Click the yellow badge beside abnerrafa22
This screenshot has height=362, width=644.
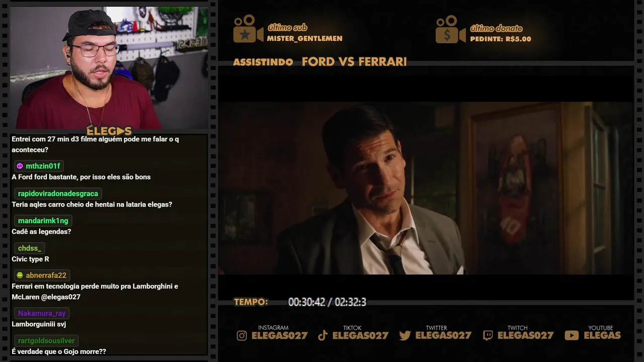pos(20,275)
